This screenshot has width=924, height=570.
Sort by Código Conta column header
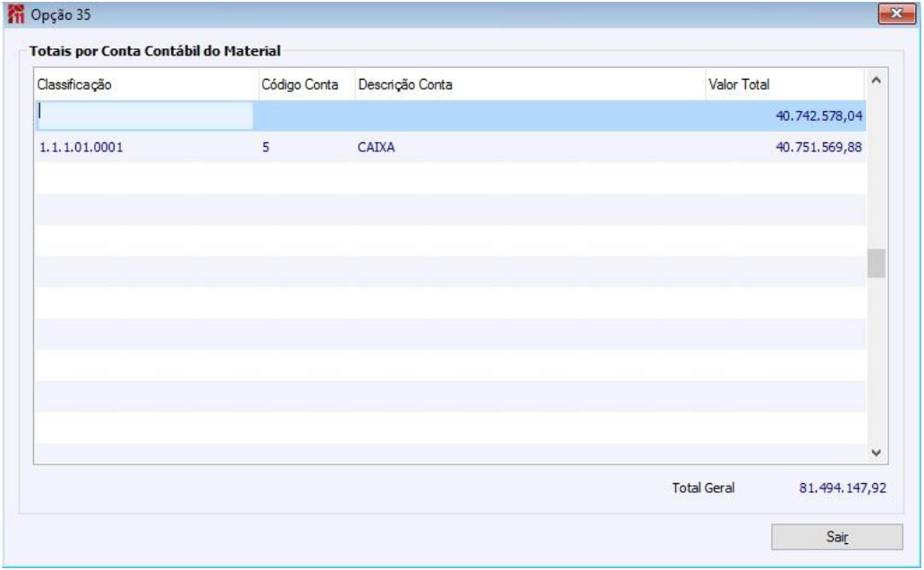coord(307,84)
